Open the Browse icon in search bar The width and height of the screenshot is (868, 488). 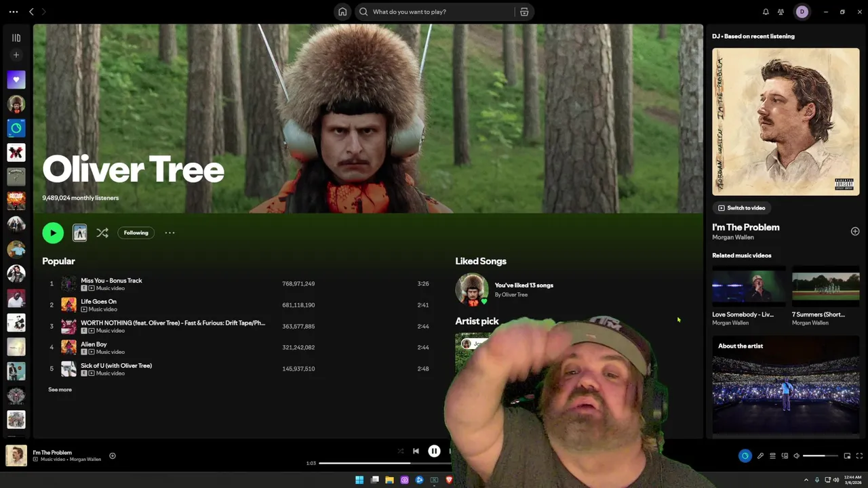point(524,12)
